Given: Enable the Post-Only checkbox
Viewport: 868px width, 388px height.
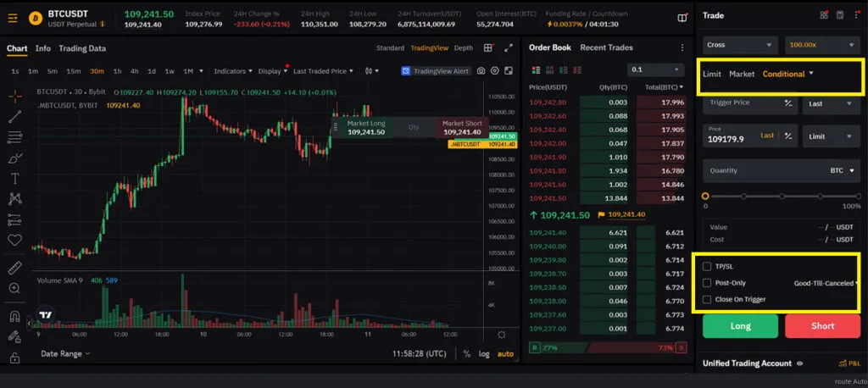Looking at the screenshot, I should point(706,283).
